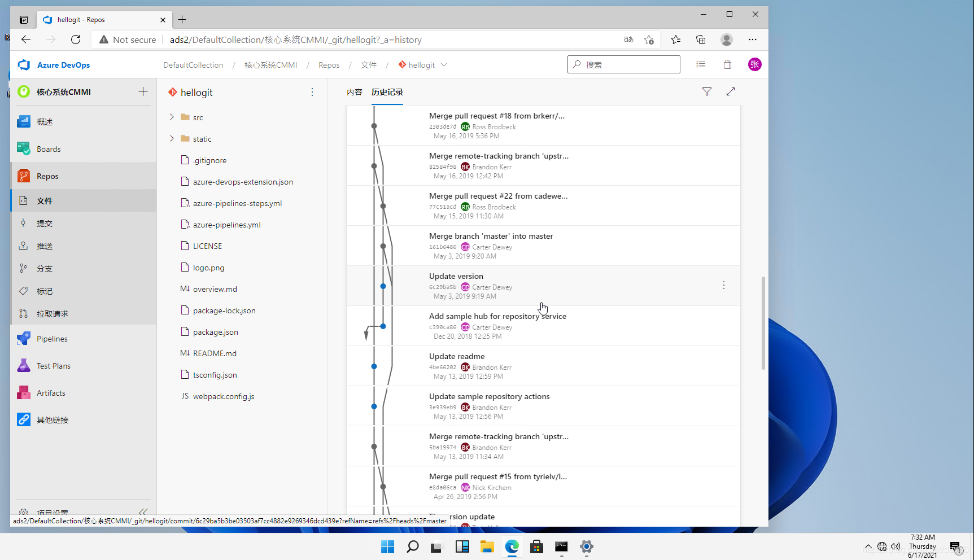Open README.md file
Screen dimensions: 974x560
215,353
